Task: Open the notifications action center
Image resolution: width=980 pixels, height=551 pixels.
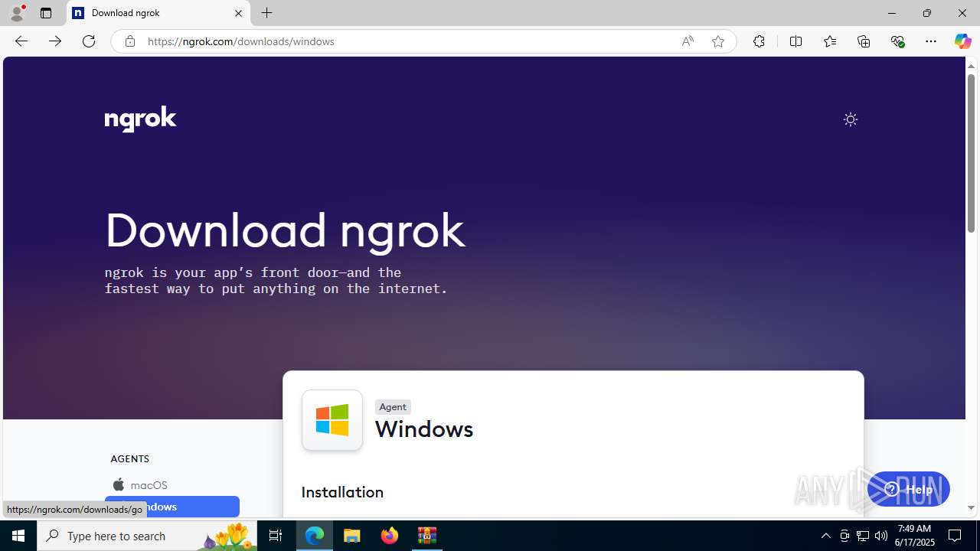Action: tap(955, 536)
